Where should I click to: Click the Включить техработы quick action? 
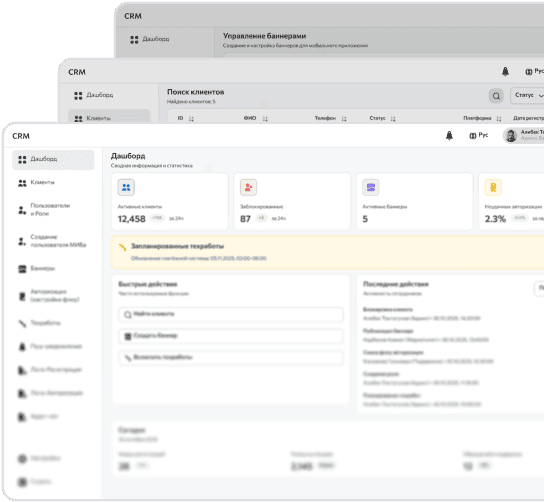(231, 357)
